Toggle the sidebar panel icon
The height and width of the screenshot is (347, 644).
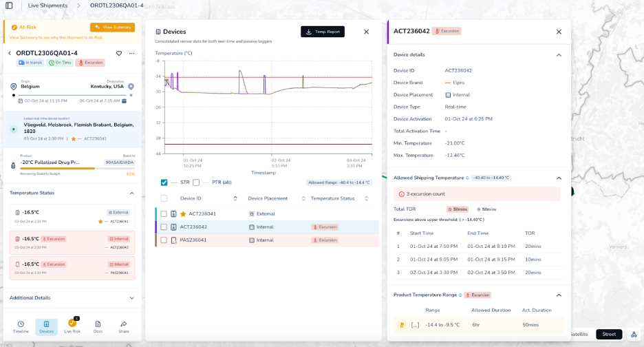[9, 6]
